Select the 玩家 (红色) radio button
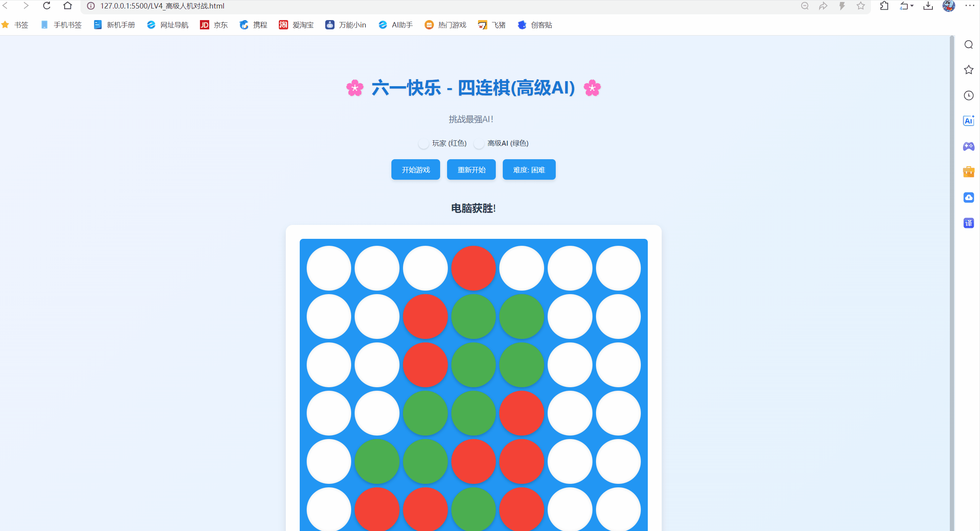The width and height of the screenshot is (980, 531). [x=423, y=143]
